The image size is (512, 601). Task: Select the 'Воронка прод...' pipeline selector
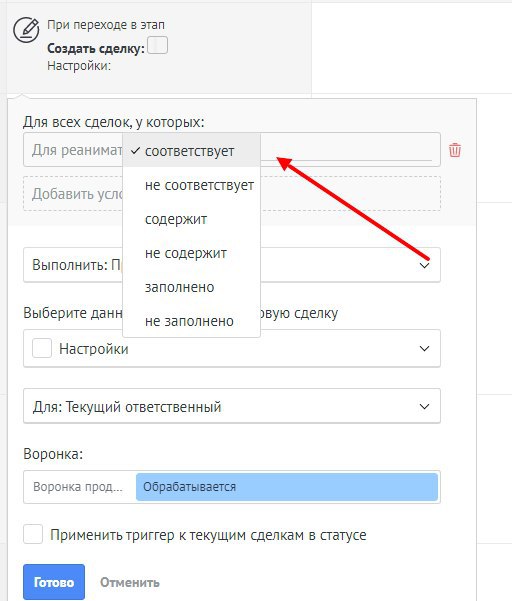(78, 487)
